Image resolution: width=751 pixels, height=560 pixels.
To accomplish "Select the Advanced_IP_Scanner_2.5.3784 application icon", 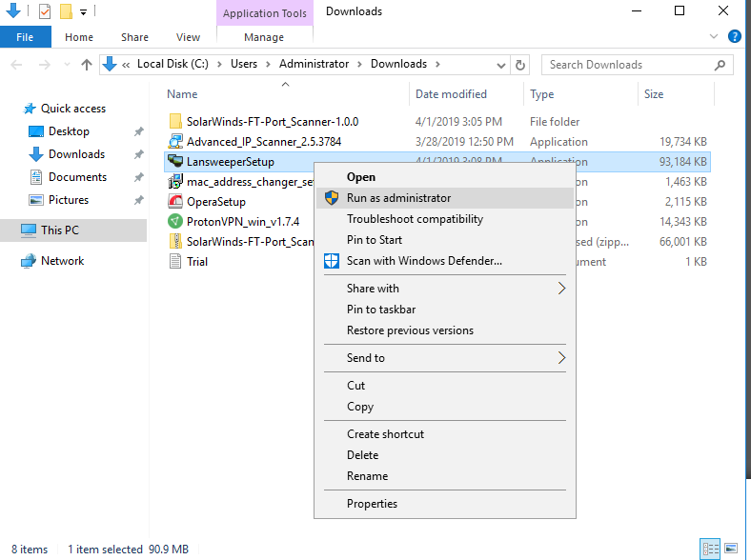I will (x=175, y=141).
